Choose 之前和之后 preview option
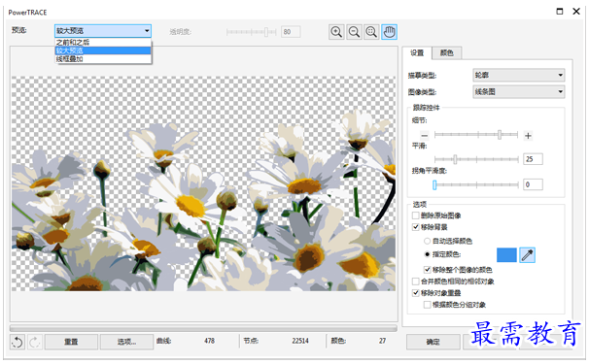Screen dimensions: 589x364 pyautogui.click(x=103, y=42)
